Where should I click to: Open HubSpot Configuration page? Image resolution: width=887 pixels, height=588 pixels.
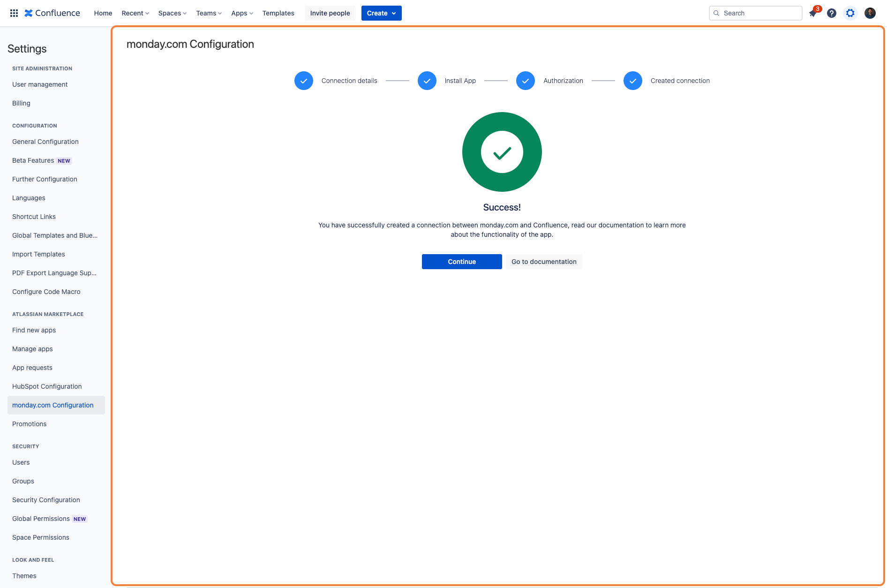tap(56, 386)
